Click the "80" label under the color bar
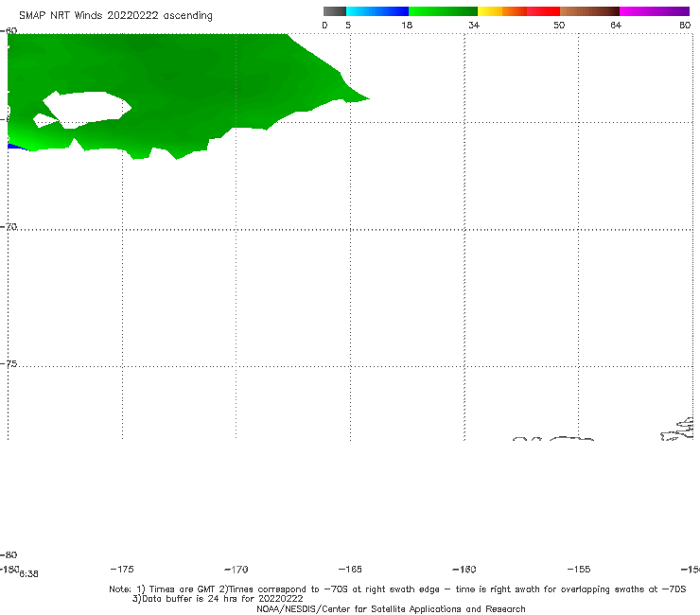 [x=685, y=26]
